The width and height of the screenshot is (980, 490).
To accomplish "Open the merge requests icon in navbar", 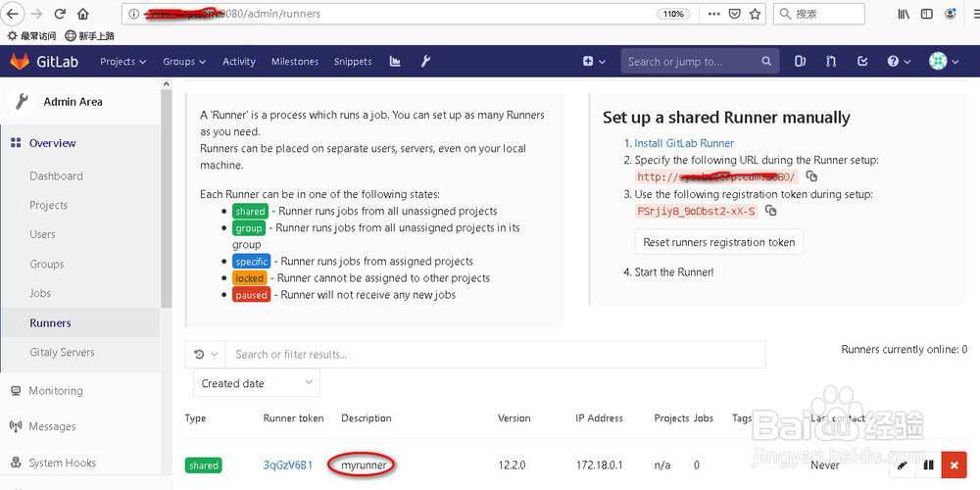I will click(x=831, y=61).
